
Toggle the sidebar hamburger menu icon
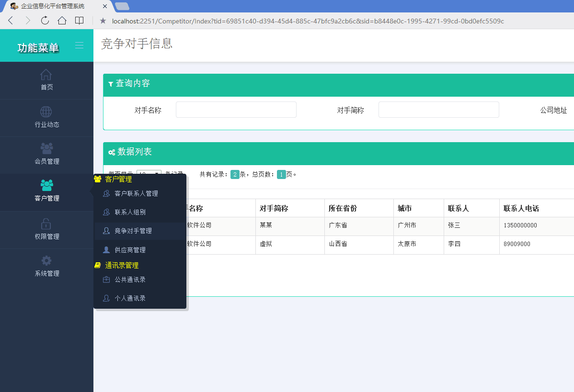click(x=80, y=45)
